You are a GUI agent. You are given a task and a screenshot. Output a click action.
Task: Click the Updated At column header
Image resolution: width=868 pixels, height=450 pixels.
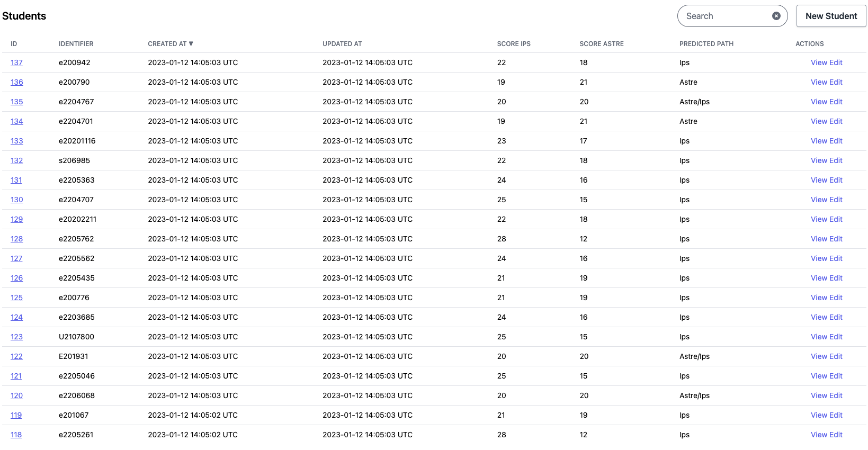[x=342, y=43]
